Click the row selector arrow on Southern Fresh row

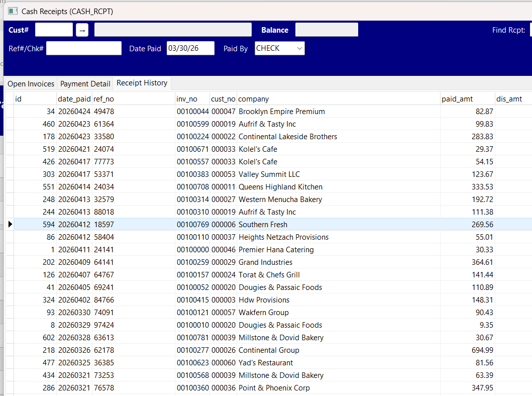coord(10,224)
